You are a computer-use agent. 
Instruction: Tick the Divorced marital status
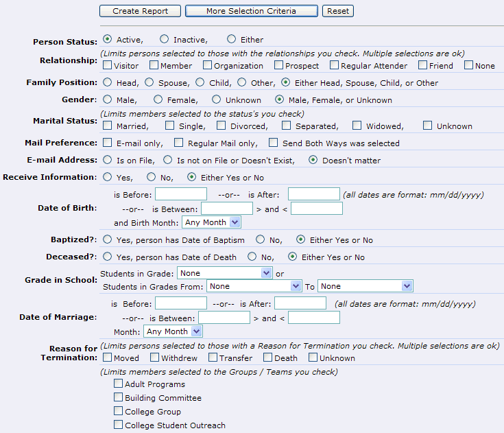point(221,126)
